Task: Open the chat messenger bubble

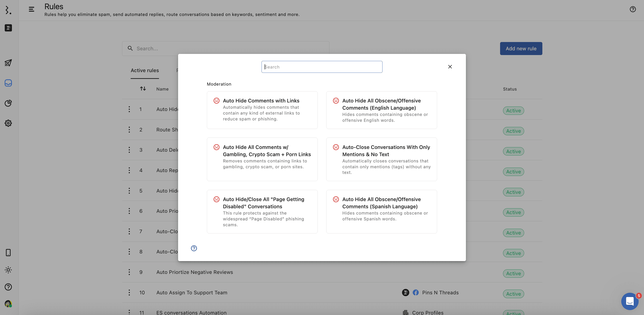Action: (x=630, y=301)
